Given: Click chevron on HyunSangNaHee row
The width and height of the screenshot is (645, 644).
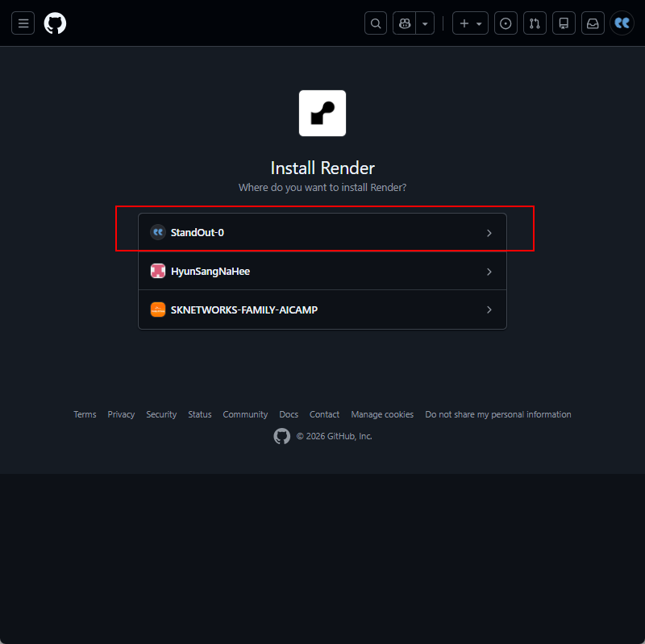Looking at the screenshot, I should 489,272.
